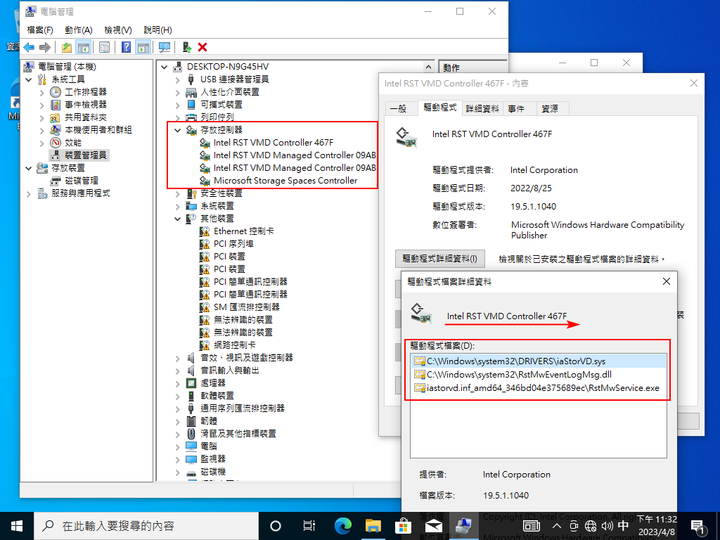Click the red X uninstall device icon
The width and height of the screenshot is (720, 540).
coord(202,47)
